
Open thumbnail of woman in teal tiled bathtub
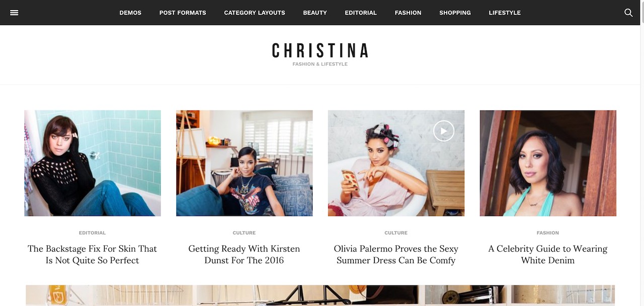coord(93,163)
